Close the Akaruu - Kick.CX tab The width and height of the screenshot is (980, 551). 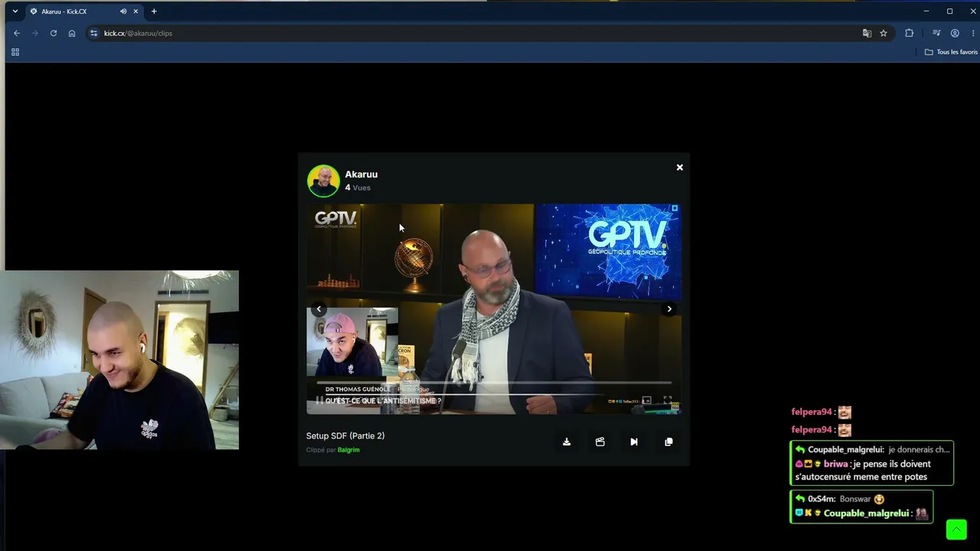(x=136, y=11)
